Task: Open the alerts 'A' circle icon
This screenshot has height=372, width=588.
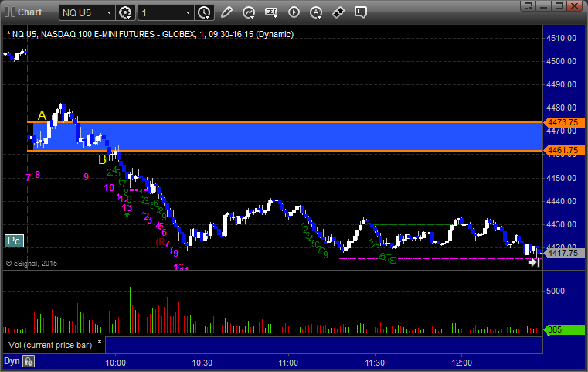Action: coord(316,12)
